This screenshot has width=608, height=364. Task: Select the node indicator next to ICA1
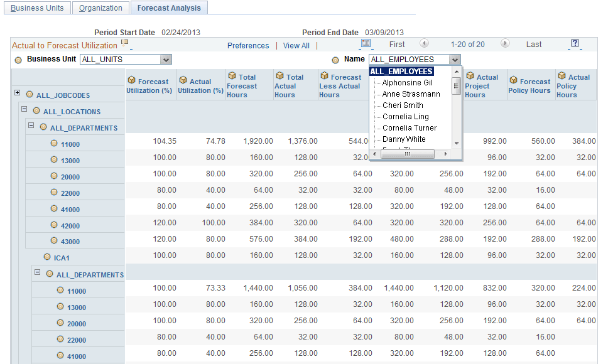pos(48,255)
